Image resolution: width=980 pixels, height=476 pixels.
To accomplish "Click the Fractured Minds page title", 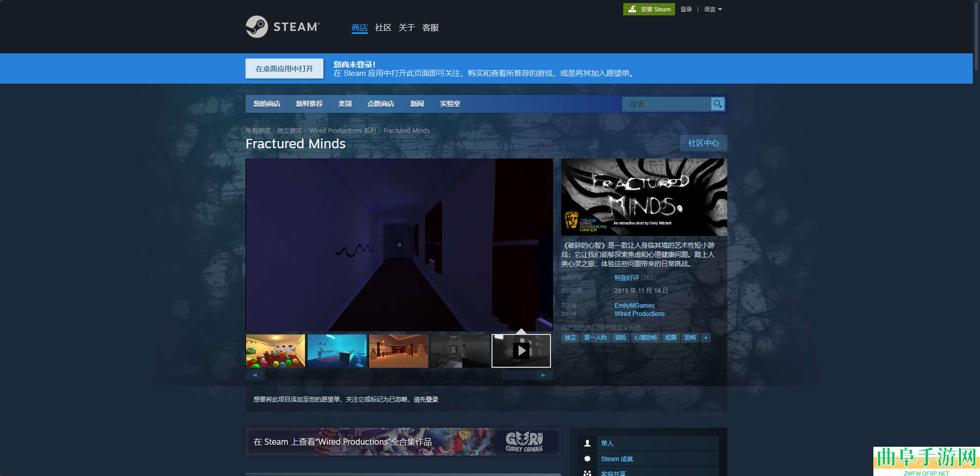I will pyautogui.click(x=296, y=144).
